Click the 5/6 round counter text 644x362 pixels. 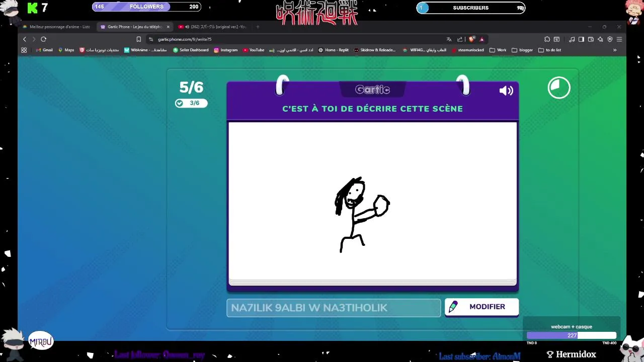point(191,87)
